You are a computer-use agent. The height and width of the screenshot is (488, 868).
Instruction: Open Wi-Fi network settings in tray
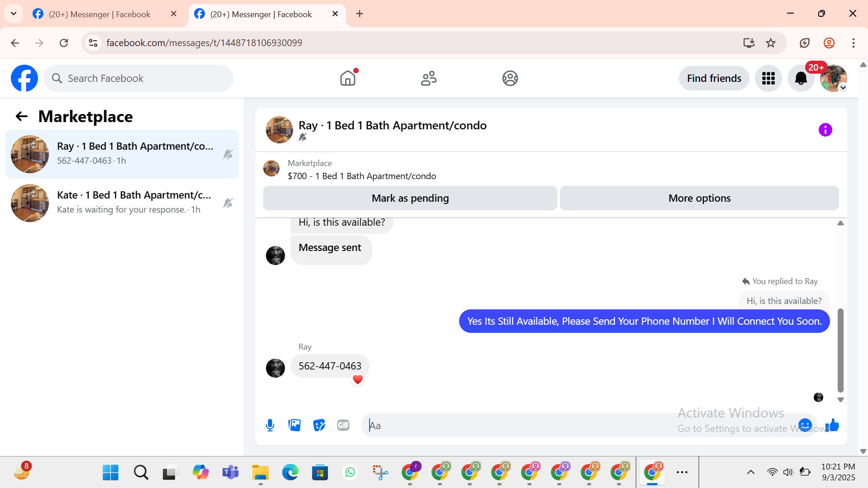click(772, 472)
